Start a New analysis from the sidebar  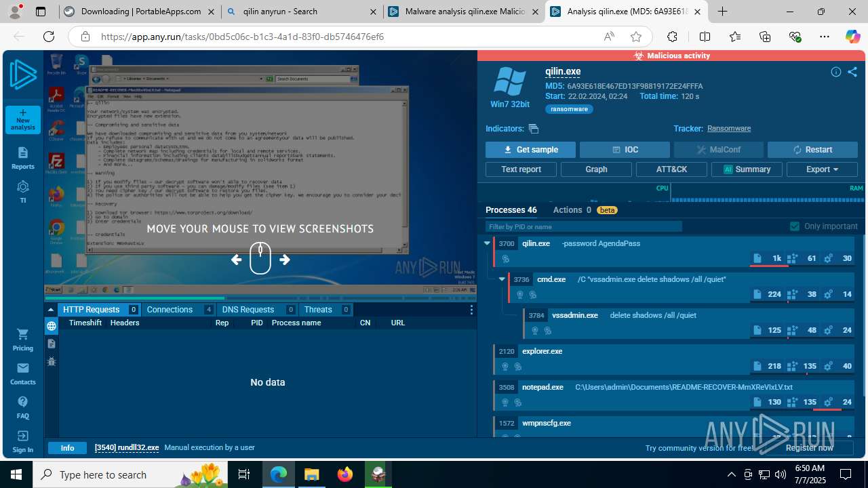23,120
